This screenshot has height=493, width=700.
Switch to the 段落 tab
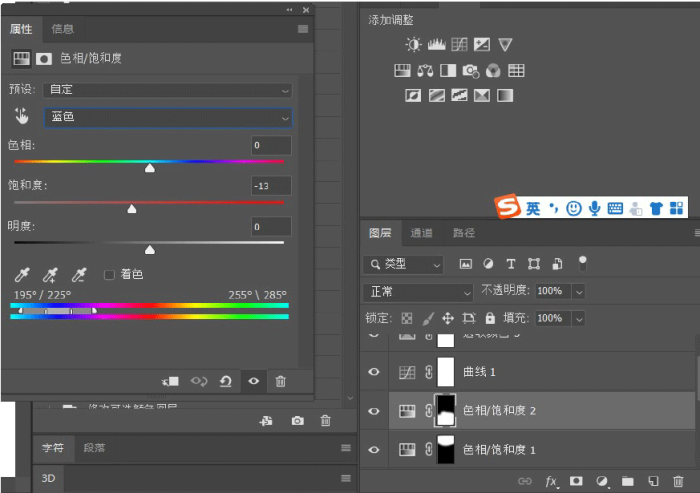tap(94, 447)
